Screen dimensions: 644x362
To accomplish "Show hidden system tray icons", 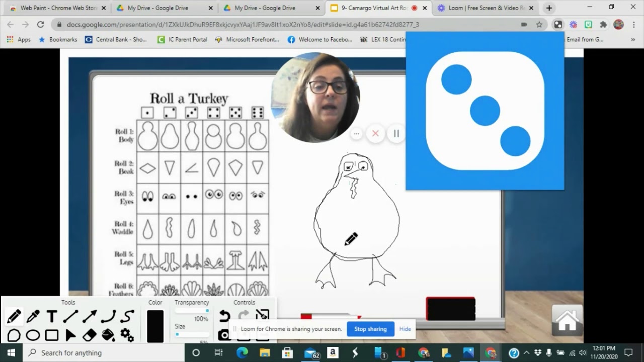I will pos(526,352).
